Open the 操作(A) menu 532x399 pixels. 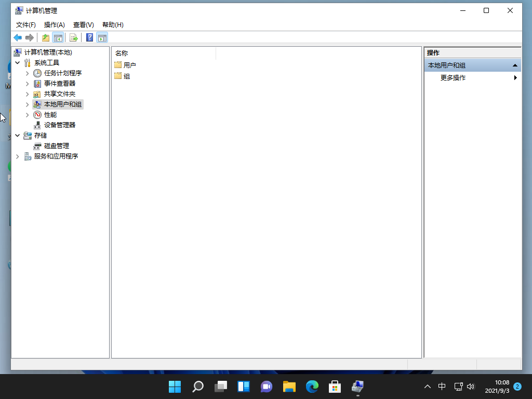point(54,25)
